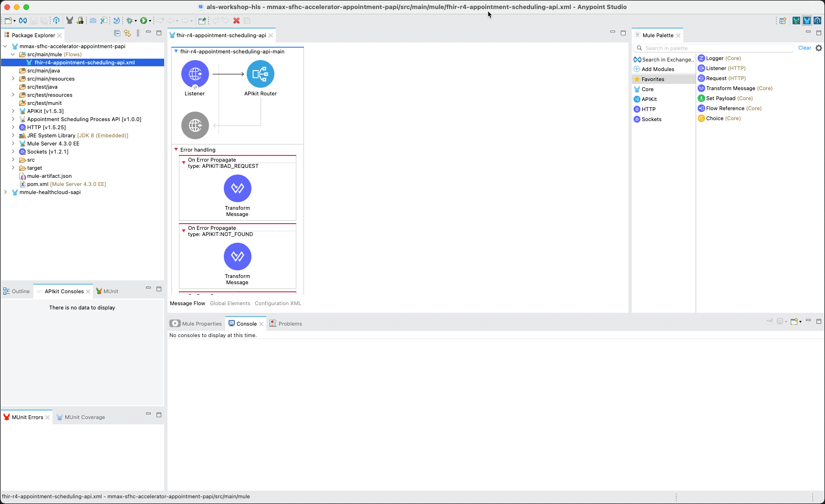
Task: Switch to Configuration XML tab
Action: pyautogui.click(x=278, y=303)
